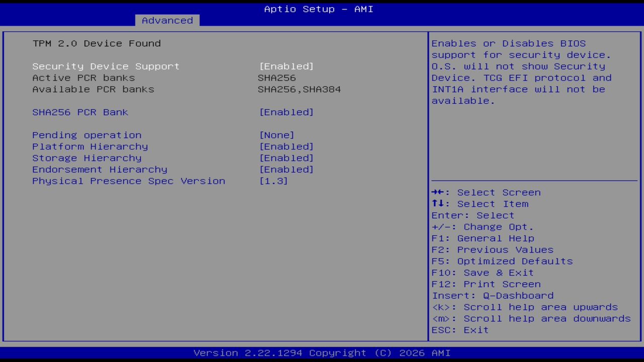Click the TPM 2.0 Device Found text
Image resolution: width=644 pixels, height=362 pixels.
96,43
